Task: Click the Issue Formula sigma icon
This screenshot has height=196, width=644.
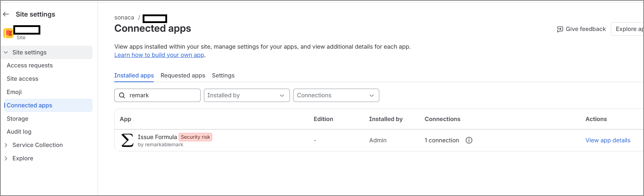Action: (x=127, y=140)
